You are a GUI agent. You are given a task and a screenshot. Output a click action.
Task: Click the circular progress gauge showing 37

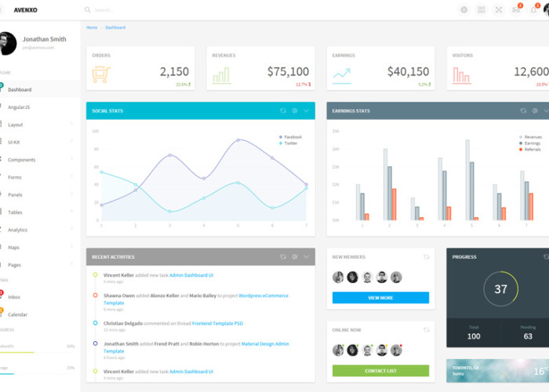point(500,289)
